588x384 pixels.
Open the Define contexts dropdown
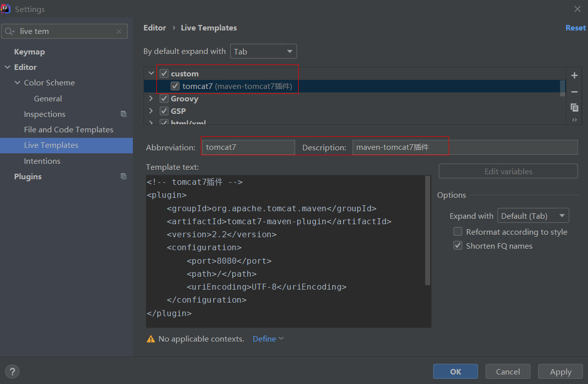(268, 339)
